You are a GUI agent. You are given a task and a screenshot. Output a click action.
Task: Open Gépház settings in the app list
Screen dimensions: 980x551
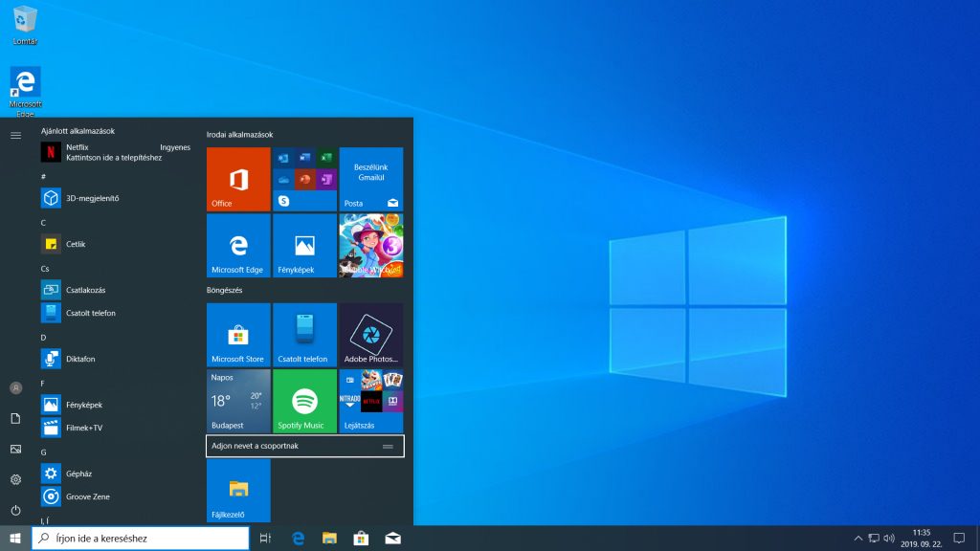[x=116, y=474]
